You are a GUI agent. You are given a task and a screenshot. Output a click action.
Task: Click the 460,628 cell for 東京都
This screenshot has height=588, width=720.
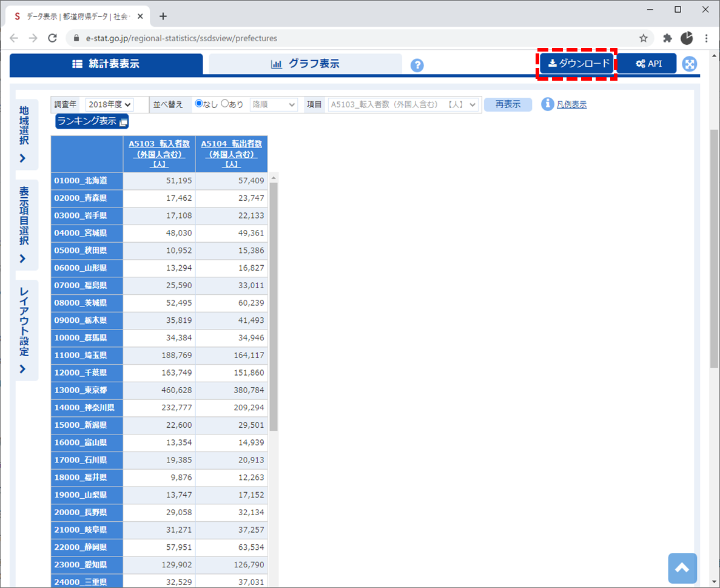(160, 390)
